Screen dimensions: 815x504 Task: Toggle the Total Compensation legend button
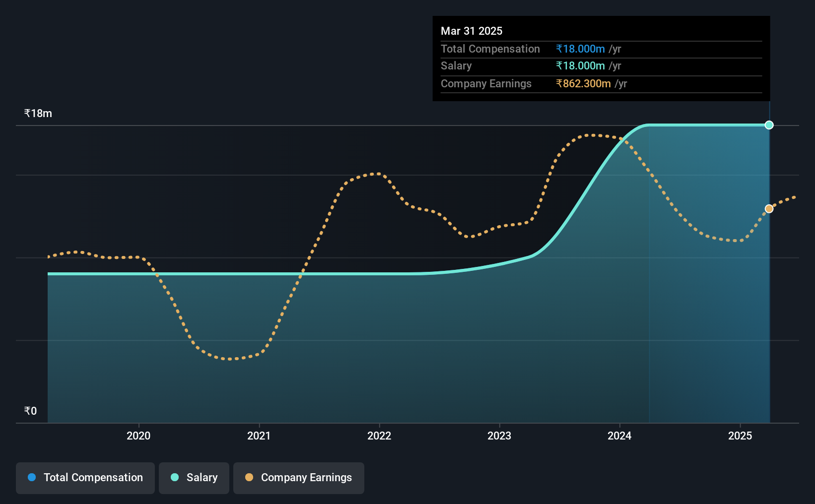click(x=85, y=478)
